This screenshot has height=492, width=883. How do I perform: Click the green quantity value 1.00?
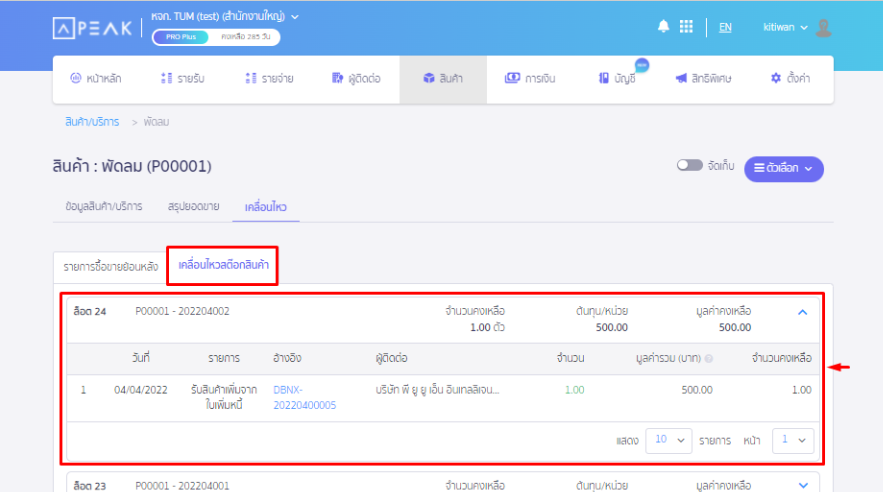[574, 390]
